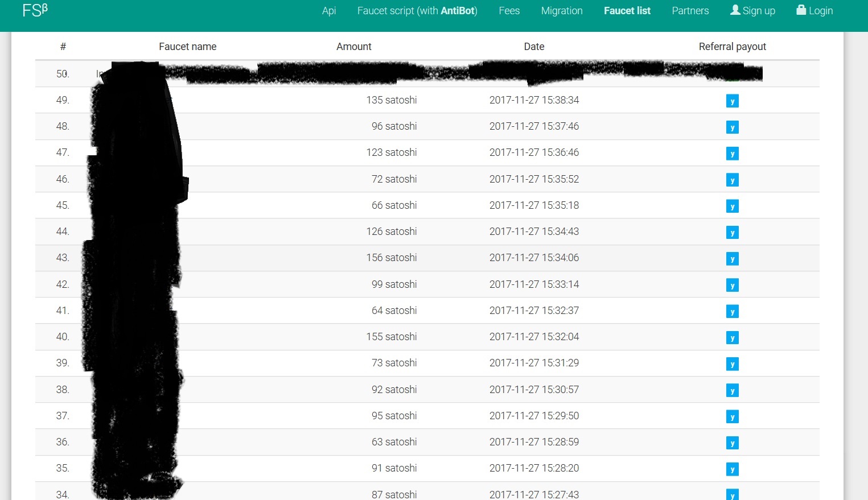The image size is (868, 500).
Task: Select the 72 satoshi amount cell
Action: 394,179
